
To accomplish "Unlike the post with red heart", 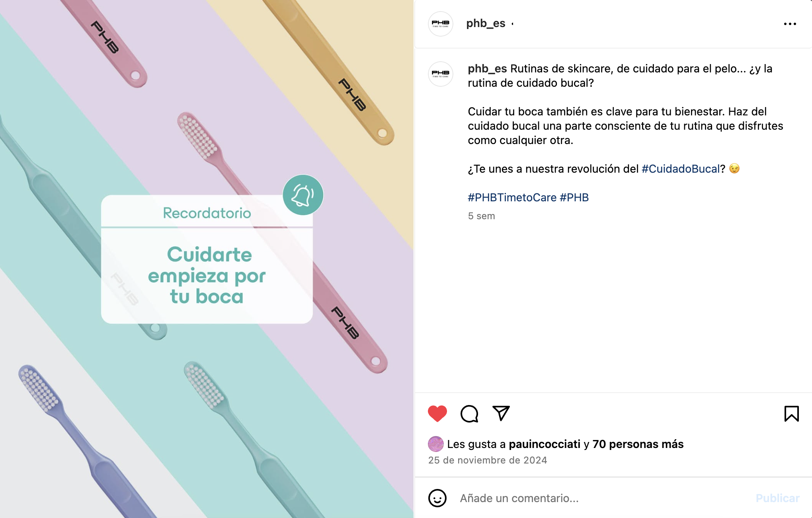I will [x=437, y=414].
